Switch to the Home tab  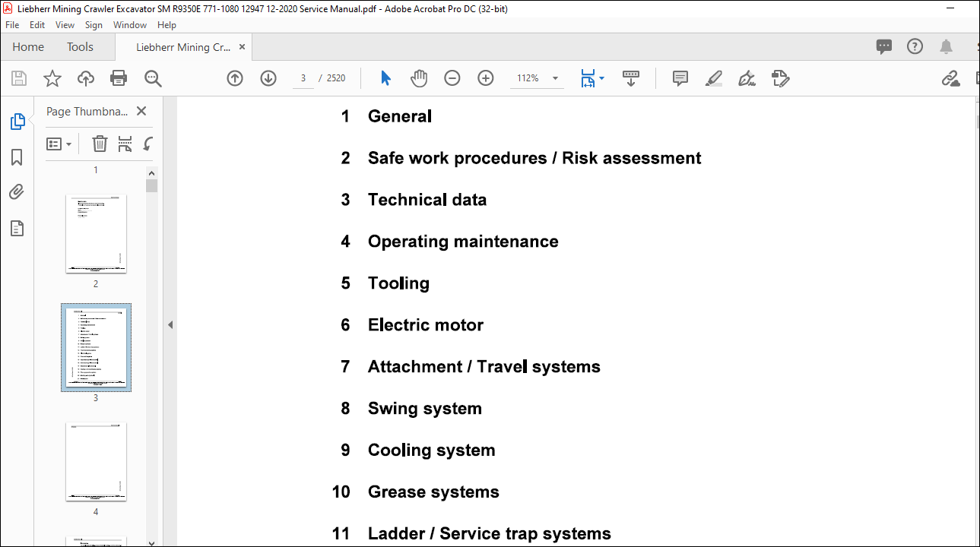(28, 47)
